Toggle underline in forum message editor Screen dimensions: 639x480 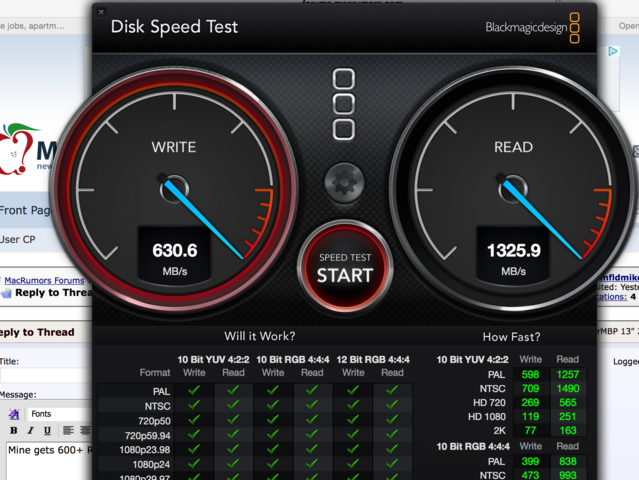47,431
